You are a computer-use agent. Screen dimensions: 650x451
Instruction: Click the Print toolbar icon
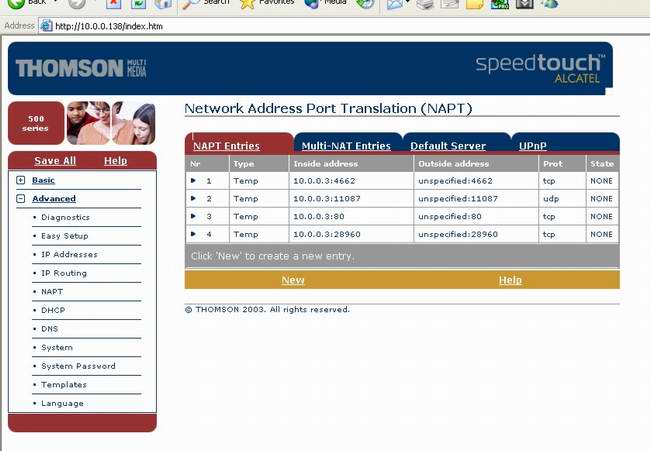(x=425, y=4)
